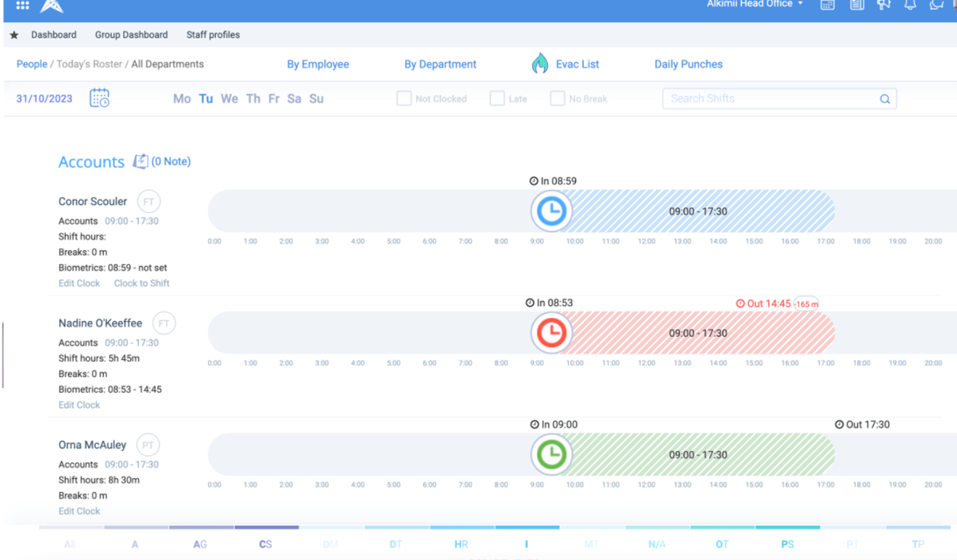Screen dimensions: 957x560
Task: Click the In 08:59 punch label
Action: pyautogui.click(x=553, y=181)
